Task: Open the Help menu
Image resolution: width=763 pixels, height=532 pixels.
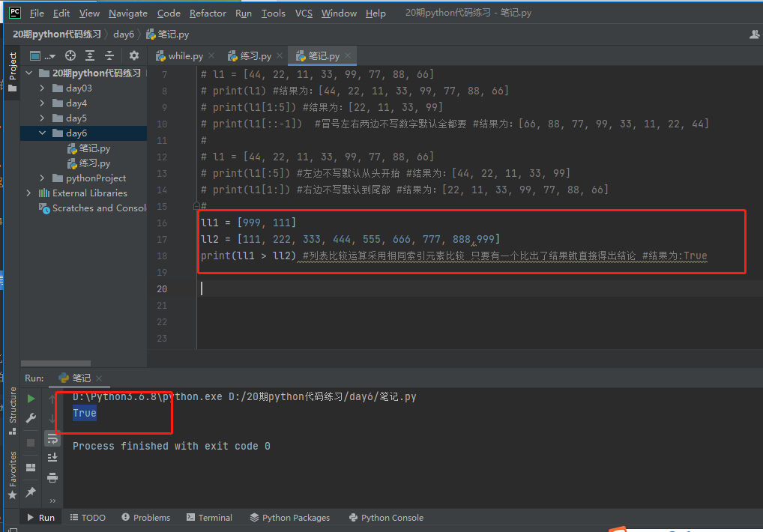Action: coord(376,13)
